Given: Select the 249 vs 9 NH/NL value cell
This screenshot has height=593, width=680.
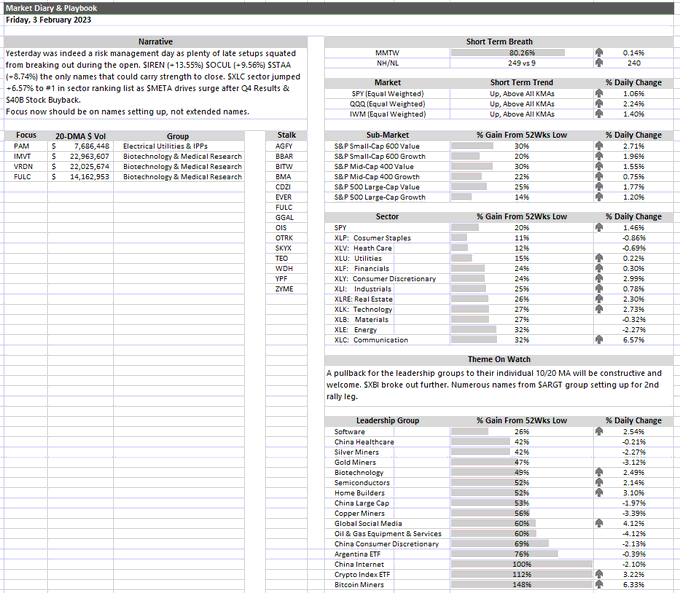Looking at the screenshot, I should (x=522, y=63).
